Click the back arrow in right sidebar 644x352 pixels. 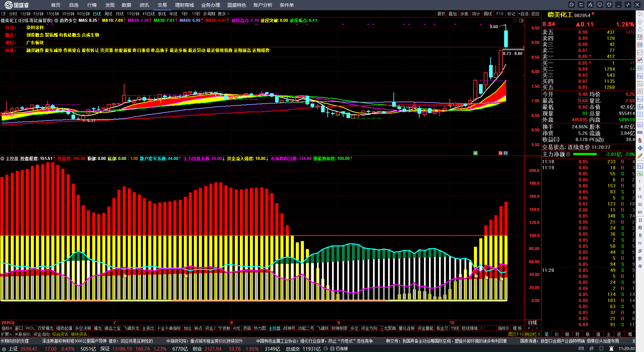tap(640, 14)
